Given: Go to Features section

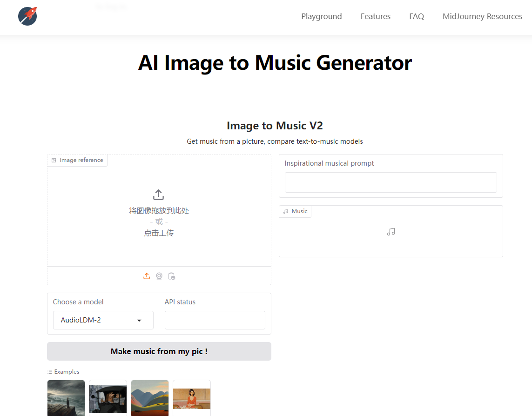Looking at the screenshot, I should [x=375, y=16].
